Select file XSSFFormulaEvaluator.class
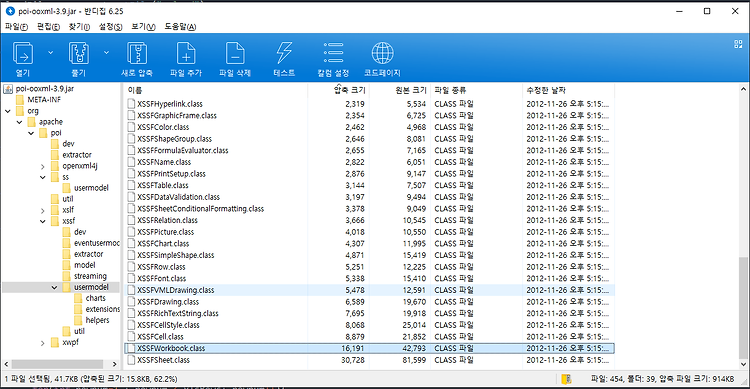750x389 pixels. click(x=183, y=150)
